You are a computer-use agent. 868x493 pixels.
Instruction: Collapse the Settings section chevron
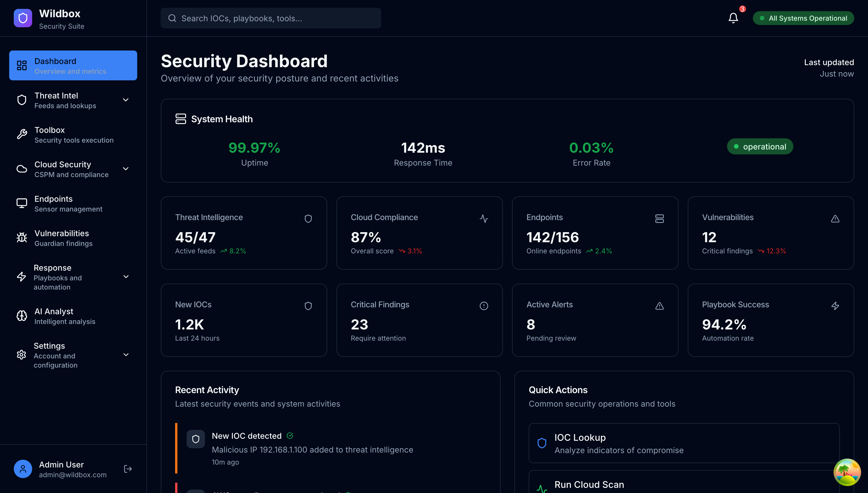(x=126, y=355)
